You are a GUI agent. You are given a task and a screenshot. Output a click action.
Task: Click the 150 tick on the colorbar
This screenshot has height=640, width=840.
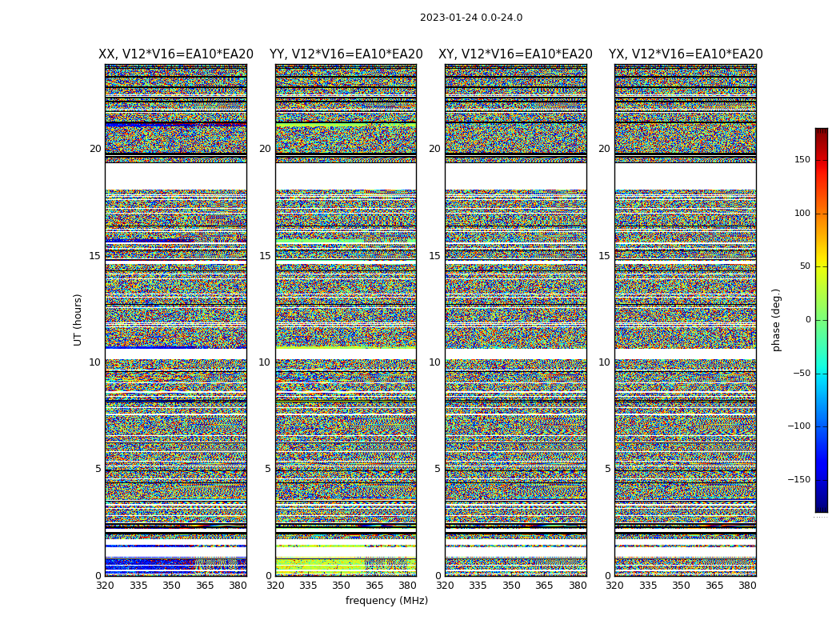click(x=802, y=159)
